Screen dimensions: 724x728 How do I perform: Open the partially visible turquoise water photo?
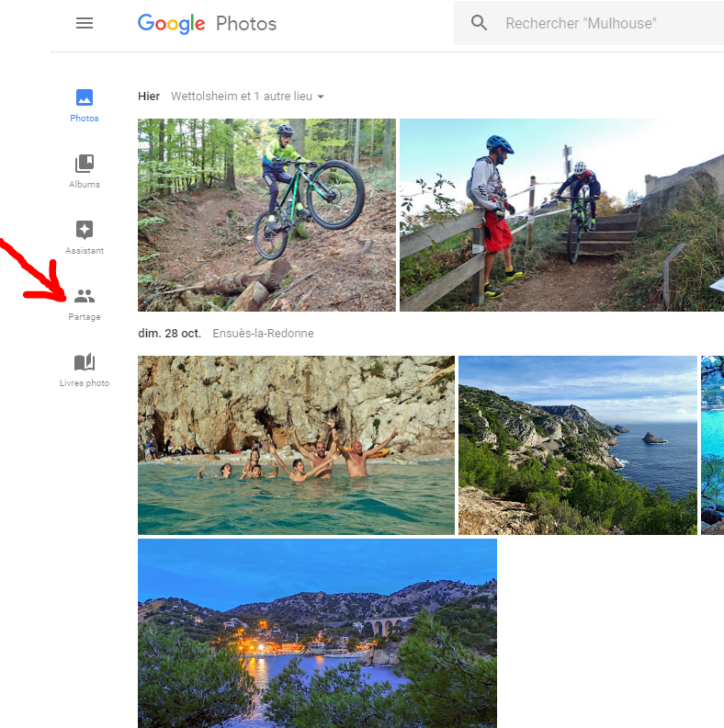point(713,445)
